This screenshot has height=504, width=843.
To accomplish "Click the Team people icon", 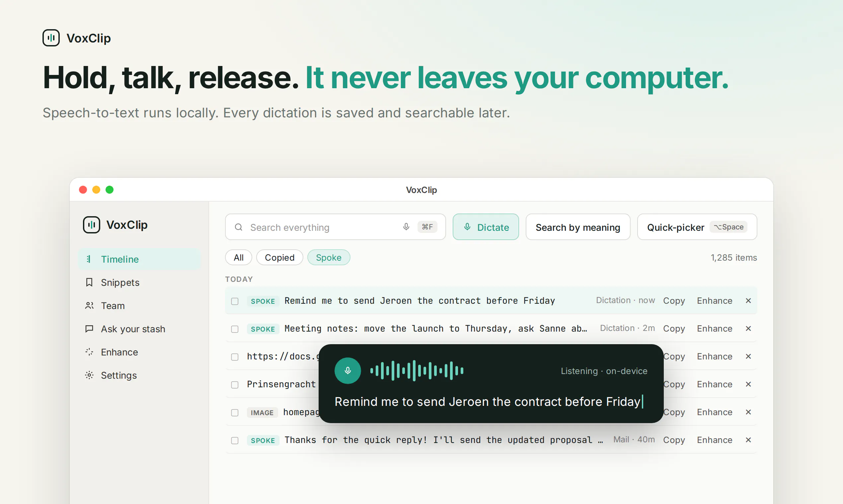I will click(x=89, y=306).
